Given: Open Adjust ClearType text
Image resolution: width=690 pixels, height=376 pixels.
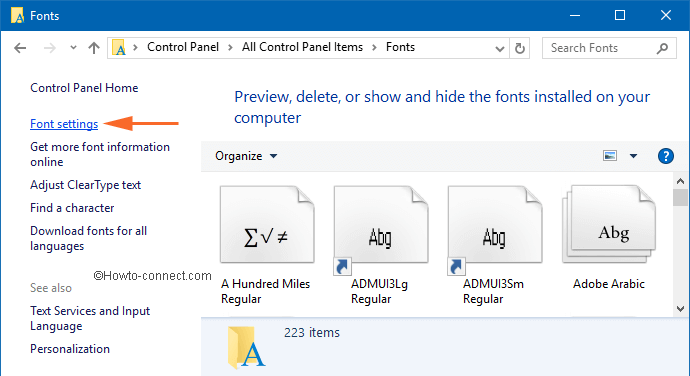Looking at the screenshot, I should point(85,185).
